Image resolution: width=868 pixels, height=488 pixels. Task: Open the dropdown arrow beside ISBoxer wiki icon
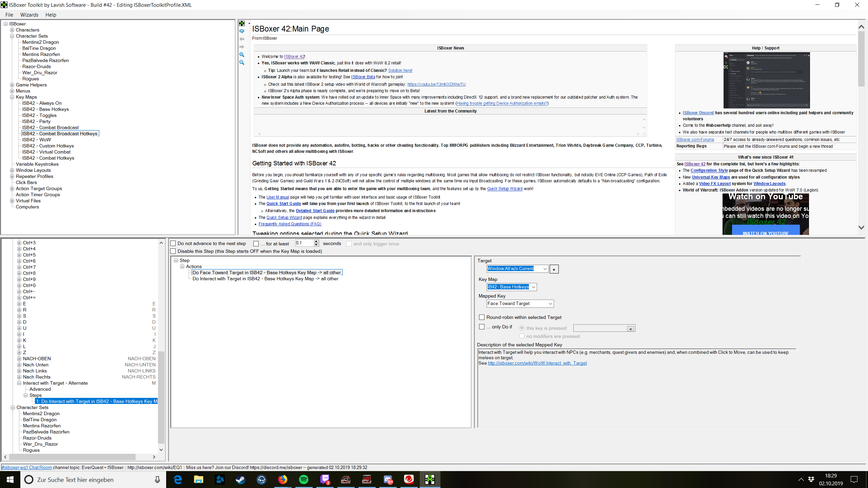tap(249, 23)
